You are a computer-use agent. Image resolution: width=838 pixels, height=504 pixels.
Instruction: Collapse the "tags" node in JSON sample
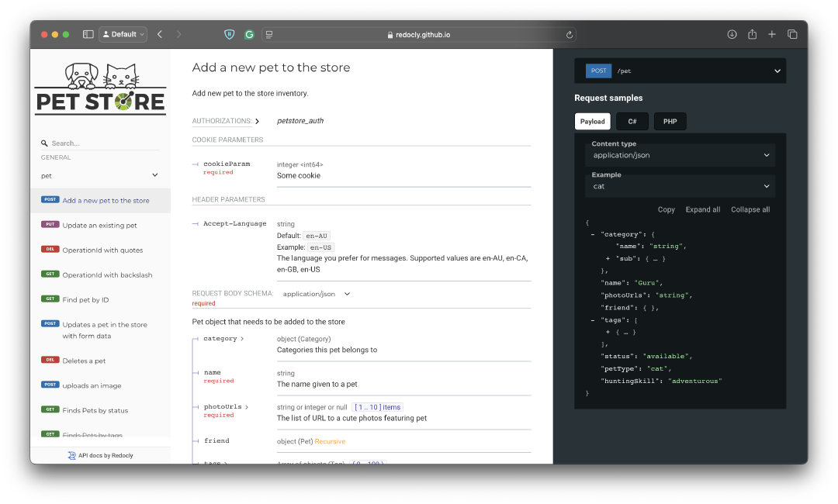point(593,320)
